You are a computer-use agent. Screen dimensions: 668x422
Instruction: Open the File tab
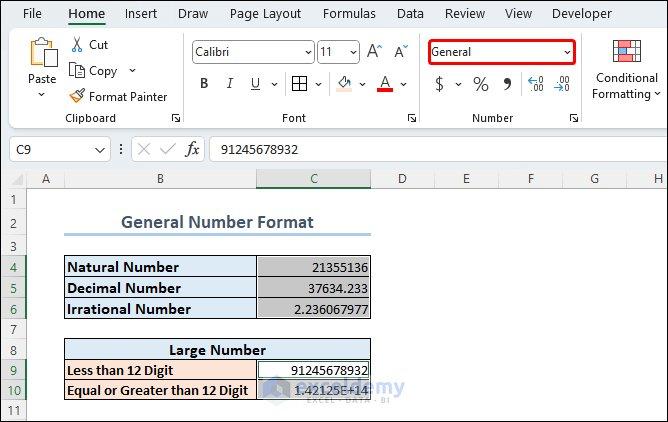pos(32,14)
